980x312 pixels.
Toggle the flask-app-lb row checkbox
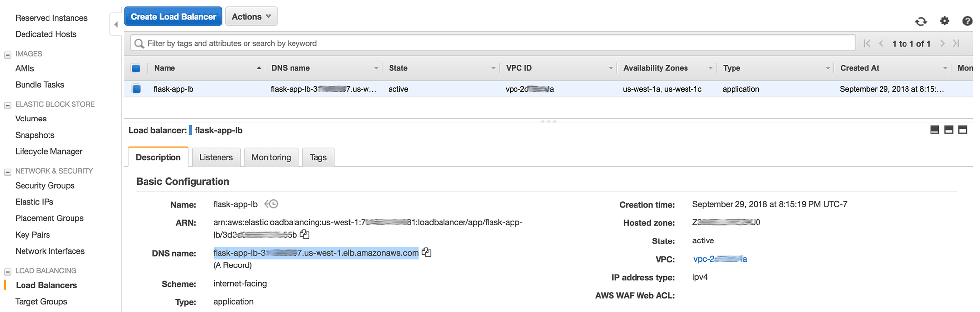click(136, 89)
